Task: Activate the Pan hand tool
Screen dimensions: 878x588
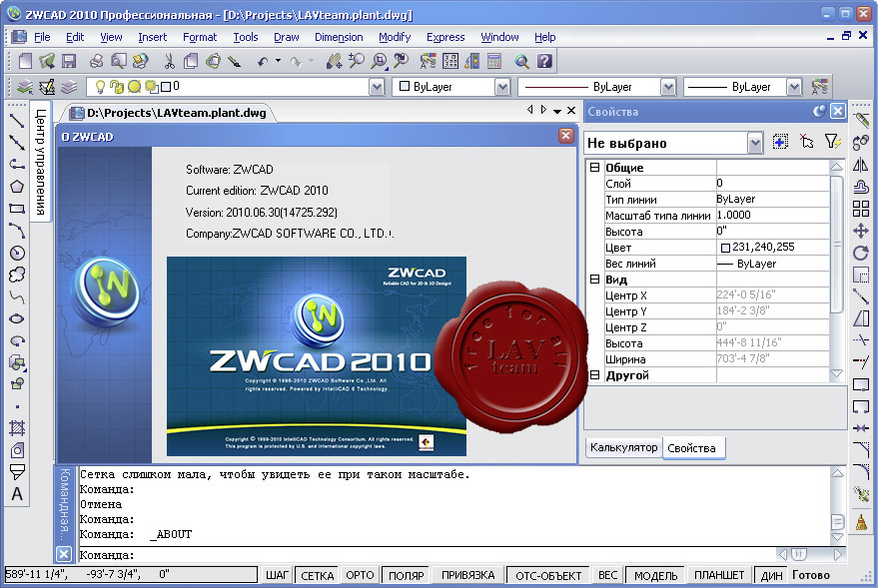Action: point(335,61)
